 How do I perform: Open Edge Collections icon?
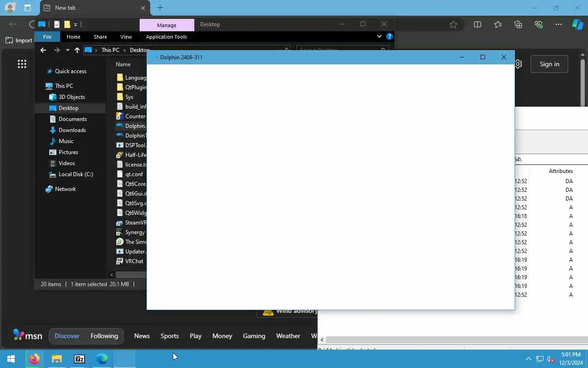pos(518,24)
